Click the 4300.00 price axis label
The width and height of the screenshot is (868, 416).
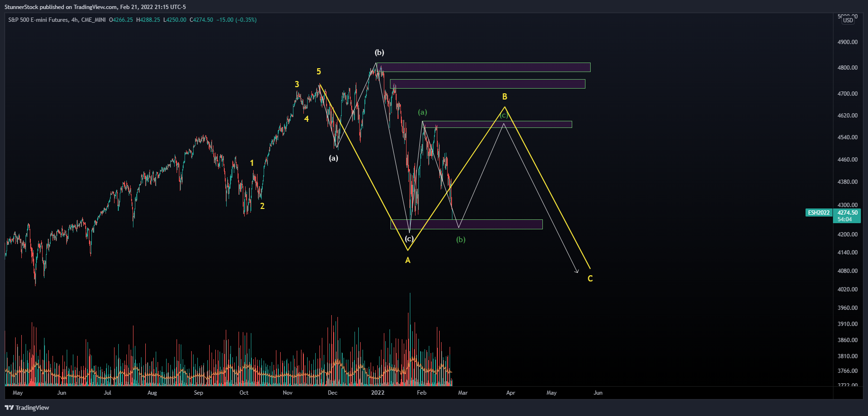coord(848,205)
